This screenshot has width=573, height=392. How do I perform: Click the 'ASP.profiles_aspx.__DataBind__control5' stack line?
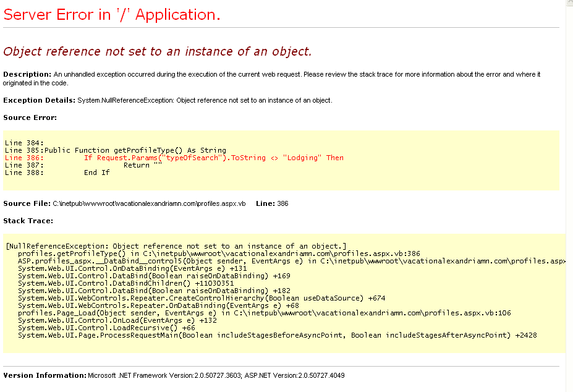tap(292, 261)
